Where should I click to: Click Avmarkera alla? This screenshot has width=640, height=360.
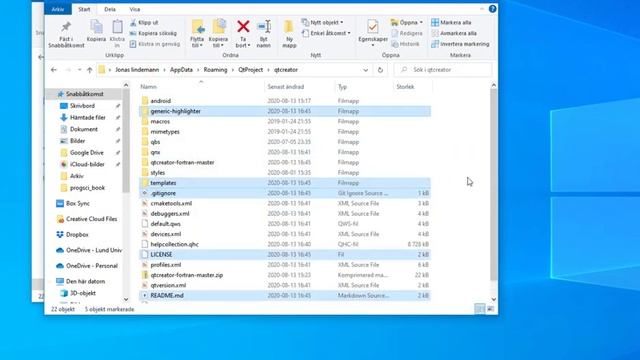[x=454, y=33]
